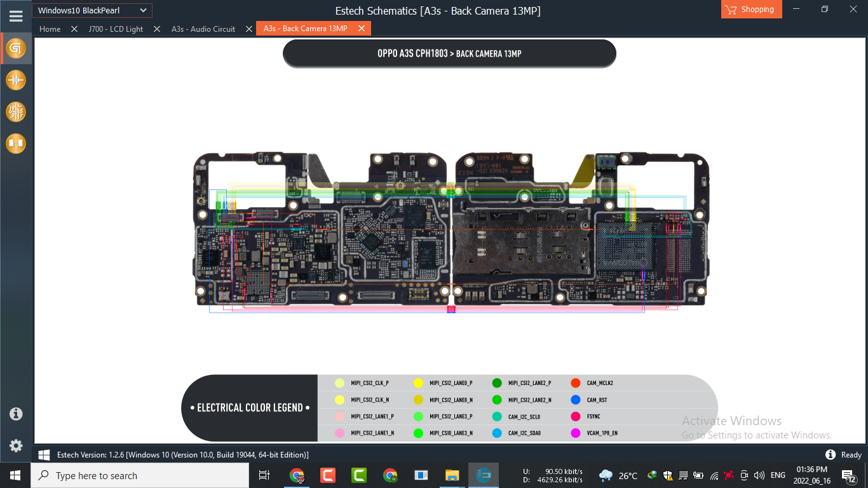
Task: Launch the green C app on the taskbar
Action: [x=359, y=475]
